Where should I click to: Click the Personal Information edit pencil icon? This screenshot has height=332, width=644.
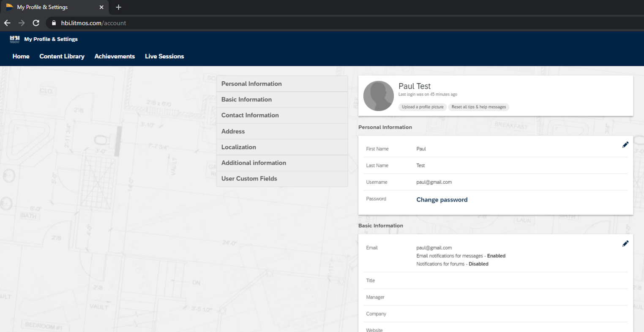[625, 145]
